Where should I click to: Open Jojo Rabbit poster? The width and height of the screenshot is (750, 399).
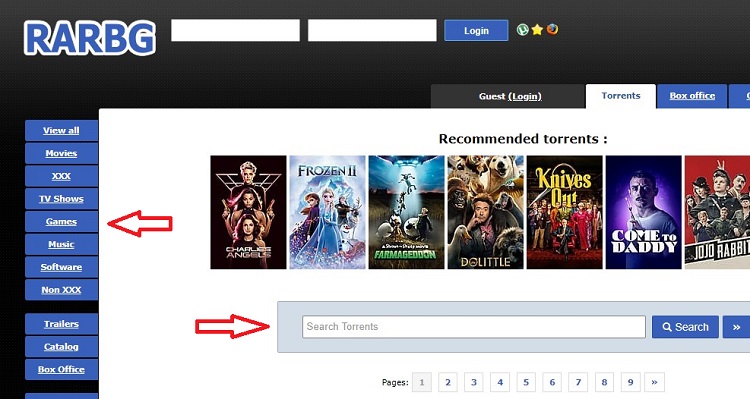(x=717, y=212)
